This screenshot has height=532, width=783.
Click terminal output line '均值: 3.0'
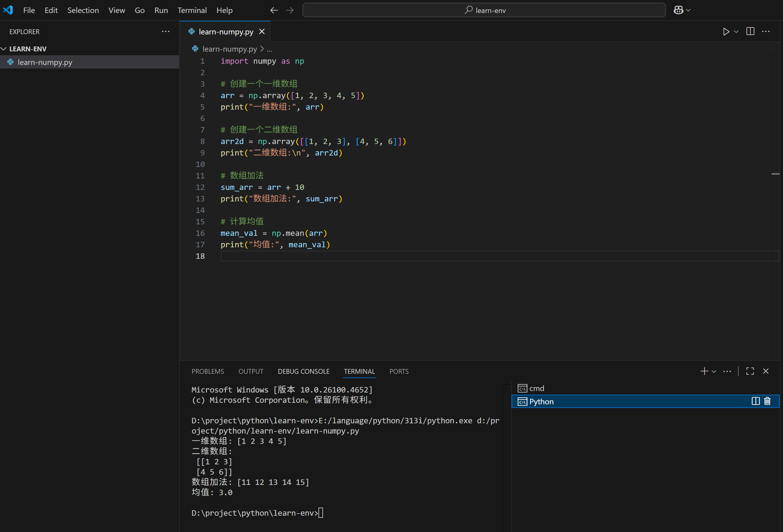212,492
